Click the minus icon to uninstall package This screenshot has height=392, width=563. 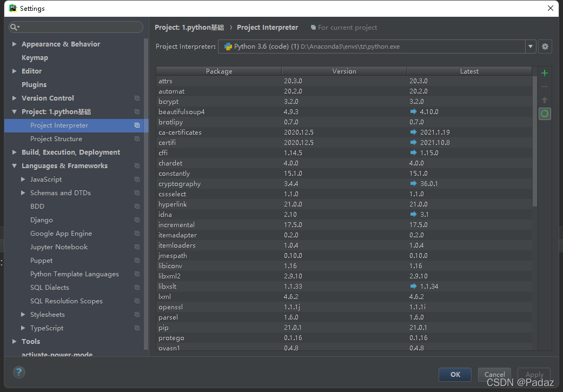pyautogui.click(x=544, y=87)
